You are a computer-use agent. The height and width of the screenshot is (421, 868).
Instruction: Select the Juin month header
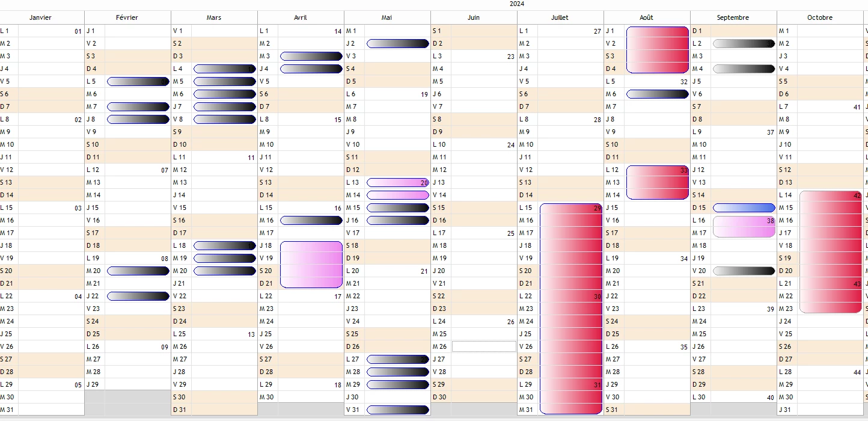click(474, 17)
